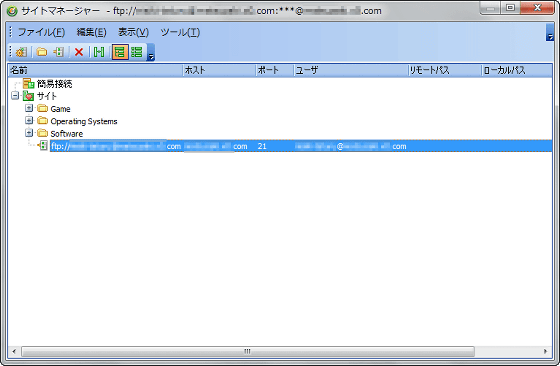Click horizontal scrollbar left arrow
This screenshot has height=366, width=560.
pyautogui.click(x=14, y=351)
